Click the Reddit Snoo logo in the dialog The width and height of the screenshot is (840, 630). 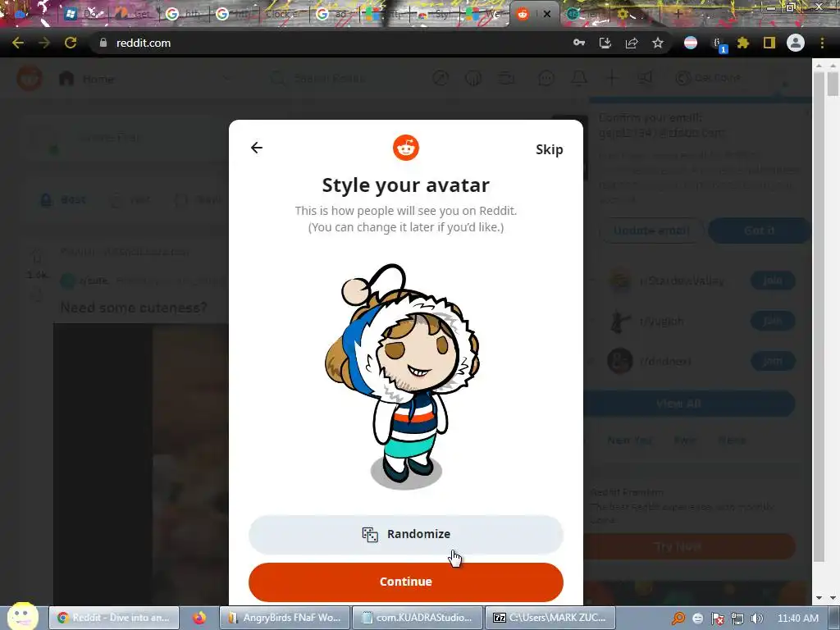(x=406, y=148)
